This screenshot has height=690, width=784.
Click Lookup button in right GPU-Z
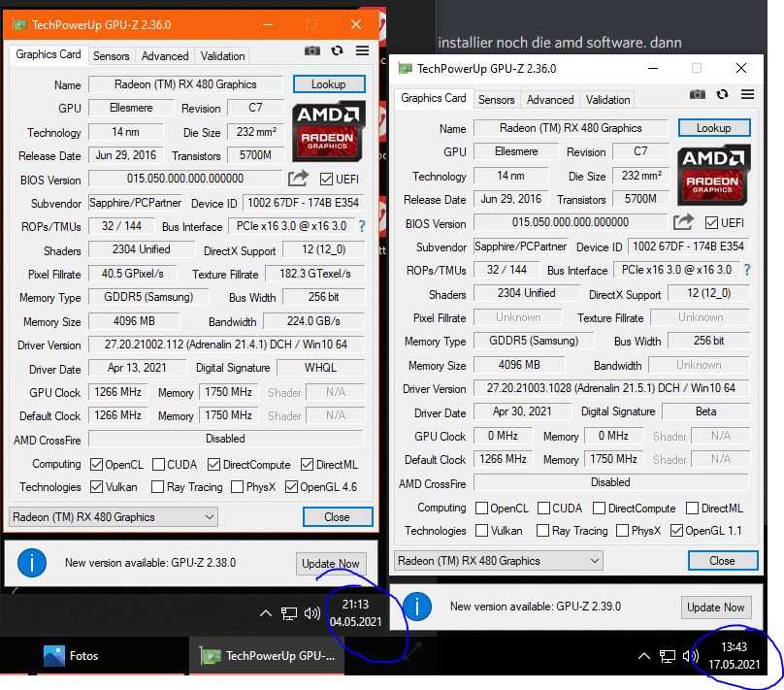tap(714, 127)
